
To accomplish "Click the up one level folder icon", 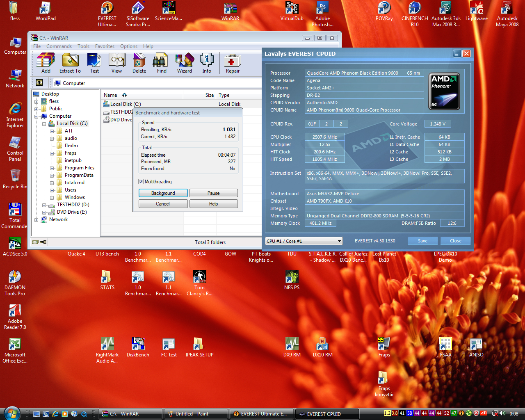I will [x=39, y=83].
